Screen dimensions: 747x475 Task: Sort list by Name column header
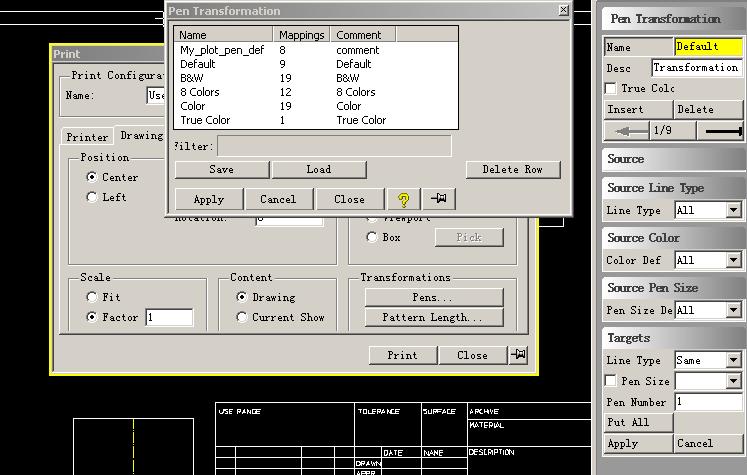click(x=223, y=35)
